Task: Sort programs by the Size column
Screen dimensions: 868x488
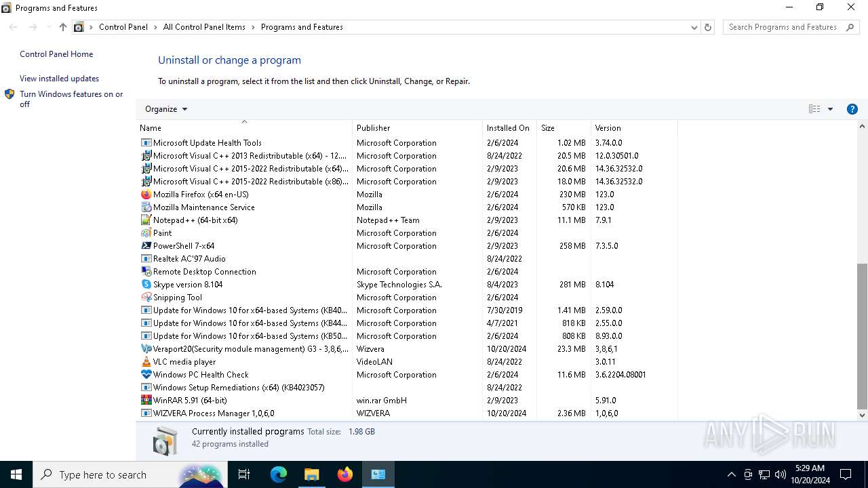Action: tap(564, 127)
